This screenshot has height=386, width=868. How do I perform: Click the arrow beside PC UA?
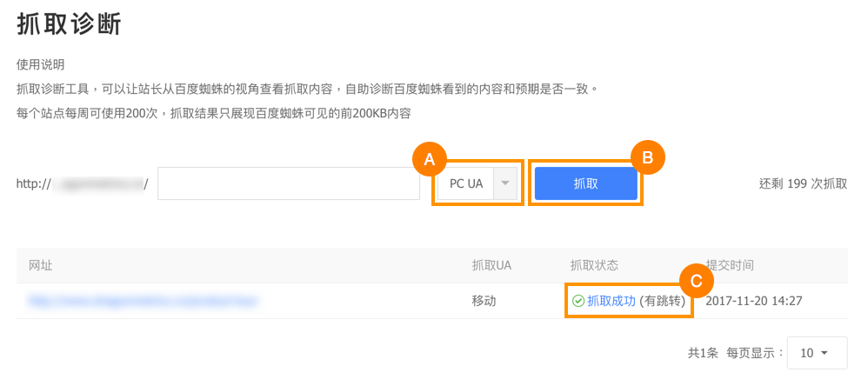pos(505,183)
